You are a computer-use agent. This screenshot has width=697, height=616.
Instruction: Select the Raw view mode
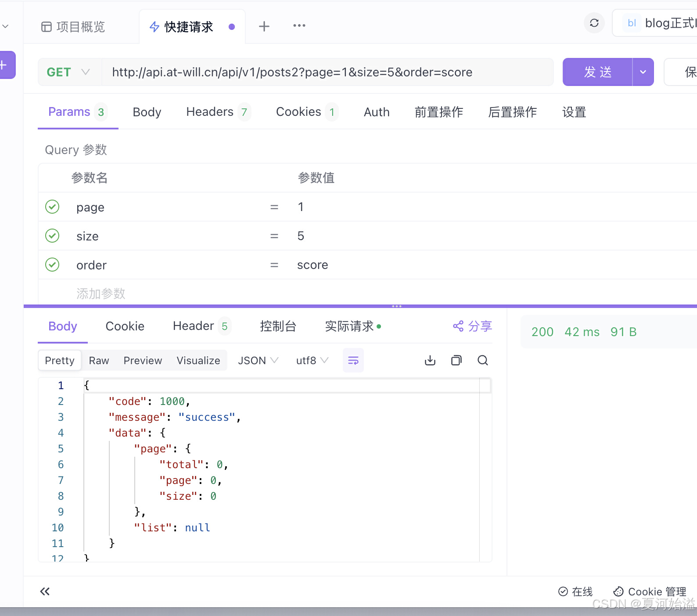click(99, 360)
